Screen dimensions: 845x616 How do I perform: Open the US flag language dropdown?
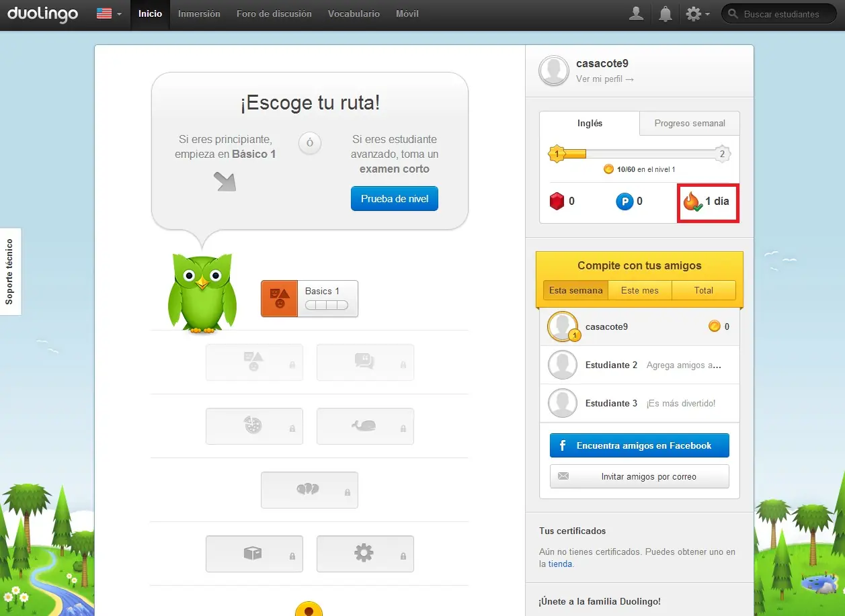[x=110, y=13]
